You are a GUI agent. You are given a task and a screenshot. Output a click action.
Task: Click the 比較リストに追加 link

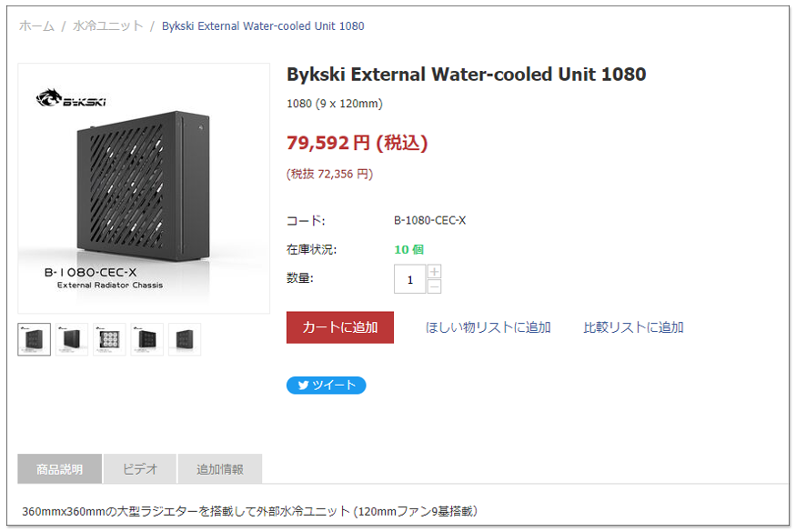coord(633,327)
